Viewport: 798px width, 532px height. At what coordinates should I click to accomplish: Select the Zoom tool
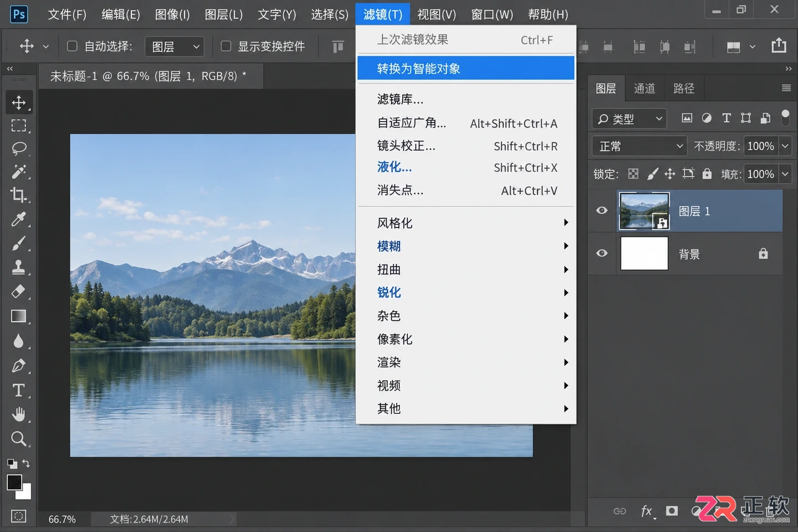[x=19, y=439]
